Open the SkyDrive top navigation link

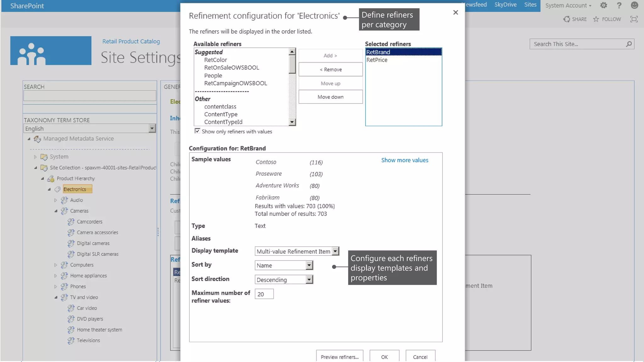[505, 5]
